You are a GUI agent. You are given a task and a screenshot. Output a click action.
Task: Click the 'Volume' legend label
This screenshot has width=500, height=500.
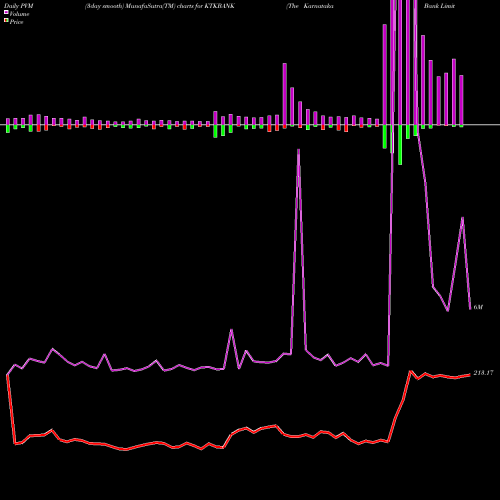19,14
